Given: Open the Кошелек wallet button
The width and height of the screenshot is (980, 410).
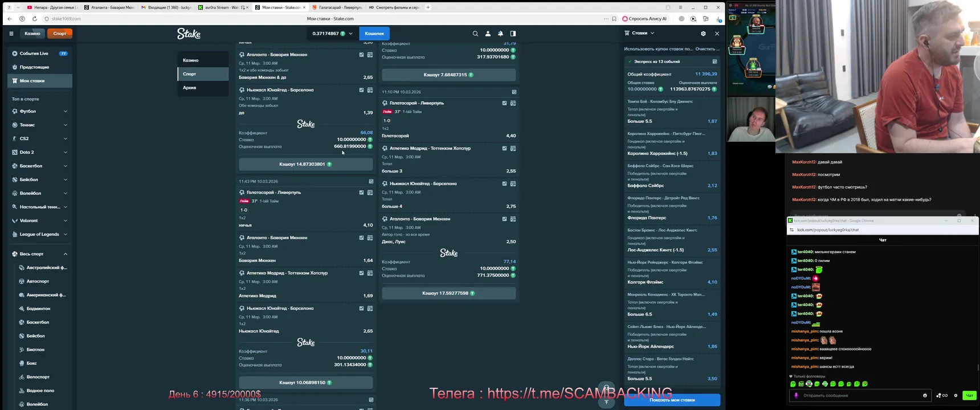Looking at the screenshot, I should (374, 34).
